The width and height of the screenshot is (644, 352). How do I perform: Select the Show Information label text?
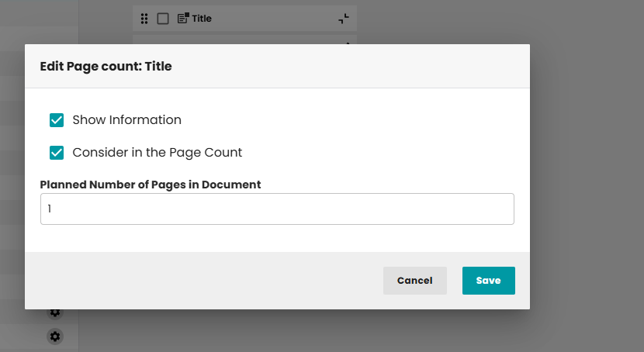point(127,120)
